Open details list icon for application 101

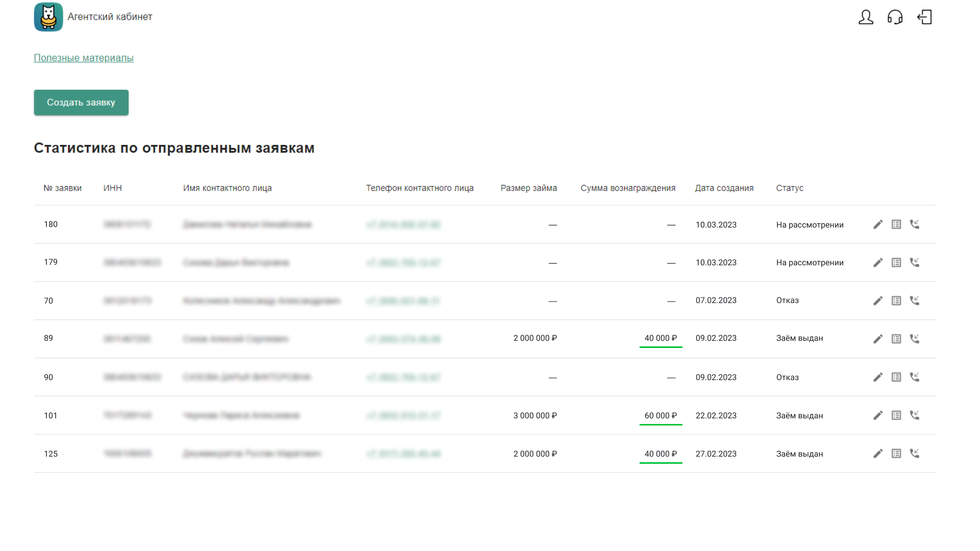tap(896, 415)
